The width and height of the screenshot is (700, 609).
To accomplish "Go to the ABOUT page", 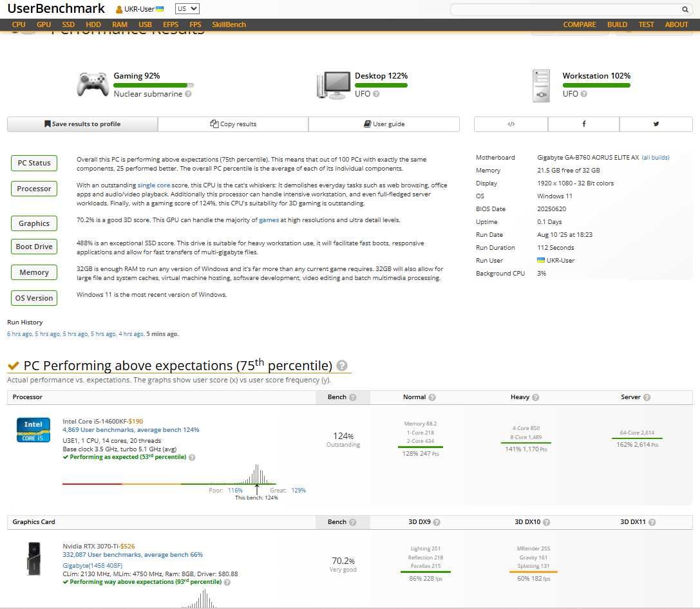I will coord(676,24).
